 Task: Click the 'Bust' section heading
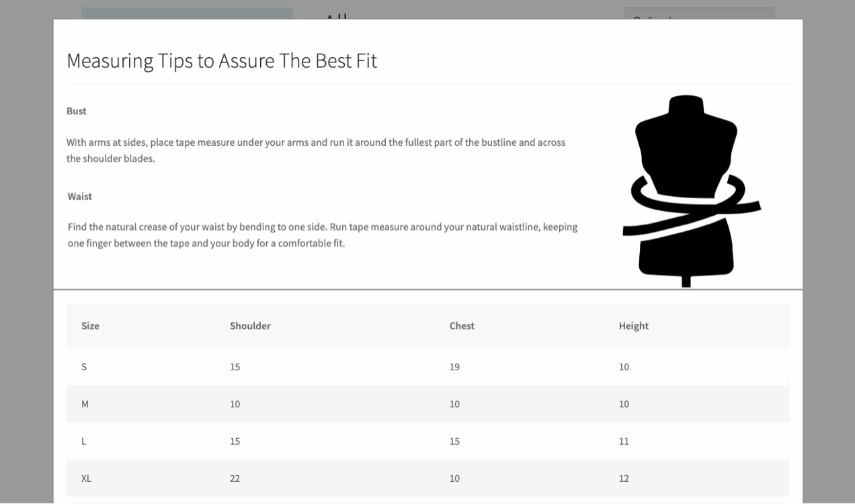pyautogui.click(x=76, y=111)
